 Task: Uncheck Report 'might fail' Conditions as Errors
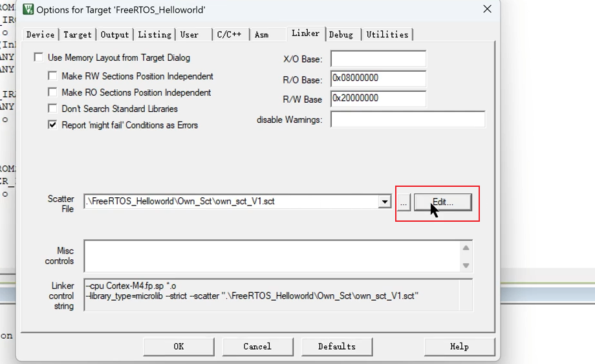[53, 125]
